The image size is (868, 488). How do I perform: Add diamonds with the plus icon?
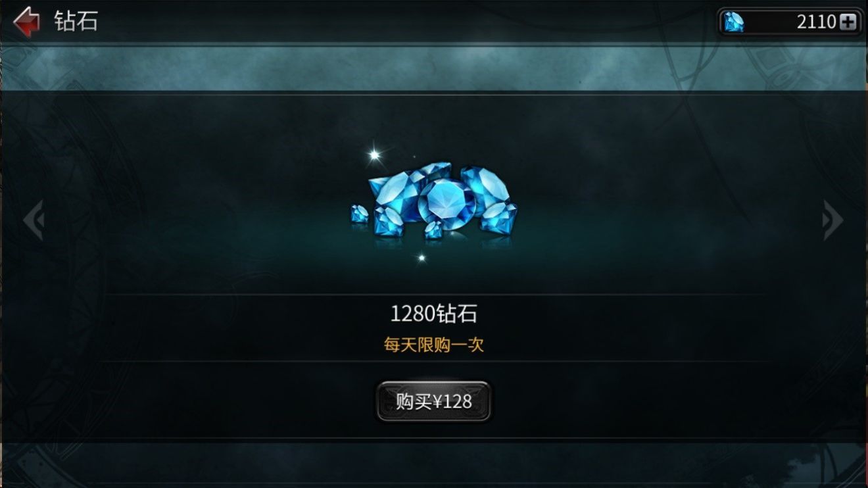click(848, 22)
